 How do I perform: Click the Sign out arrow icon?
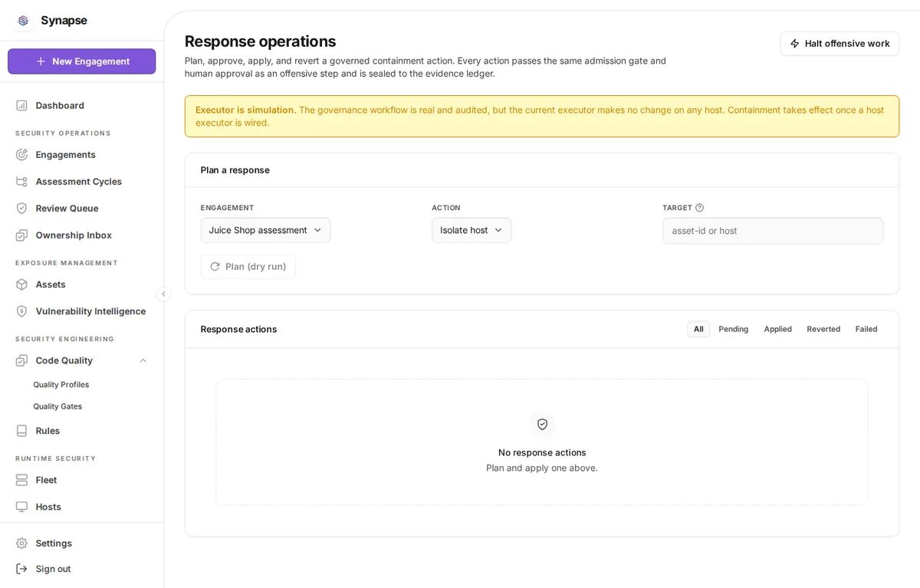tap(21, 569)
